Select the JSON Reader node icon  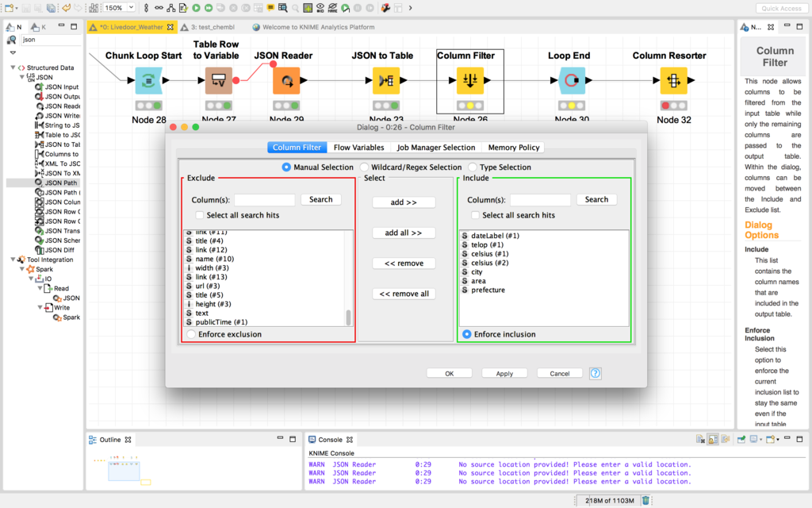(x=286, y=80)
